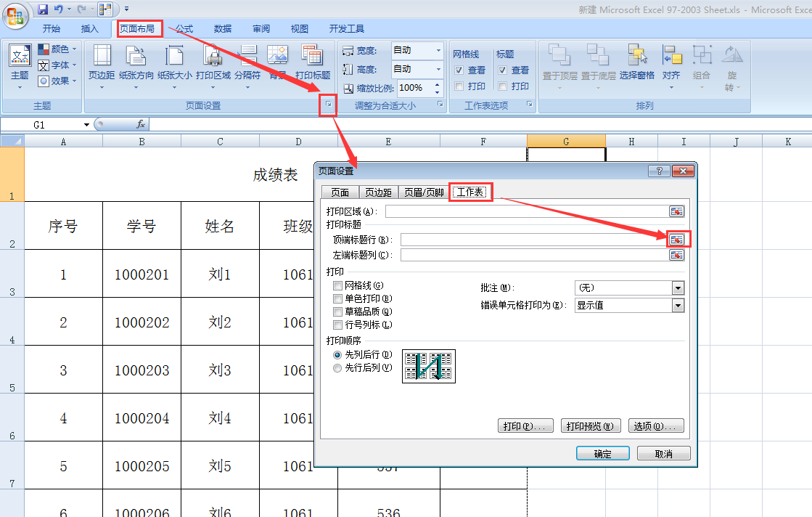Image resolution: width=812 pixels, height=517 pixels.
Task: Open the 批注 (Comments) dropdown
Action: click(x=677, y=288)
